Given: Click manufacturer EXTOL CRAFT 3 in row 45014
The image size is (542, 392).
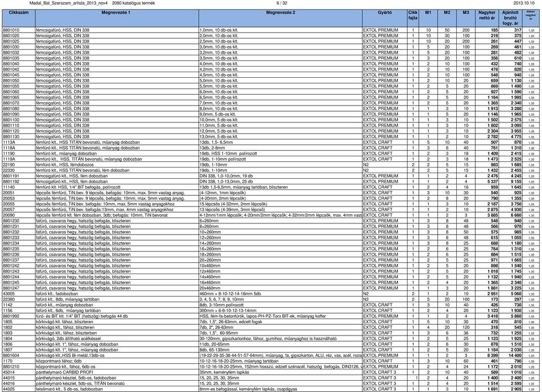Looking at the screenshot, I should (x=379, y=372).
